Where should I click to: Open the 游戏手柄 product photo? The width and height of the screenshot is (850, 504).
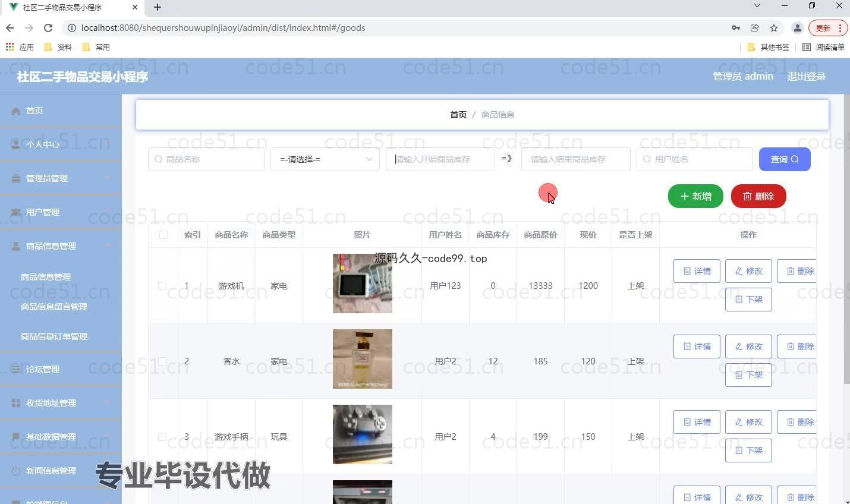click(x=363, y=434)
